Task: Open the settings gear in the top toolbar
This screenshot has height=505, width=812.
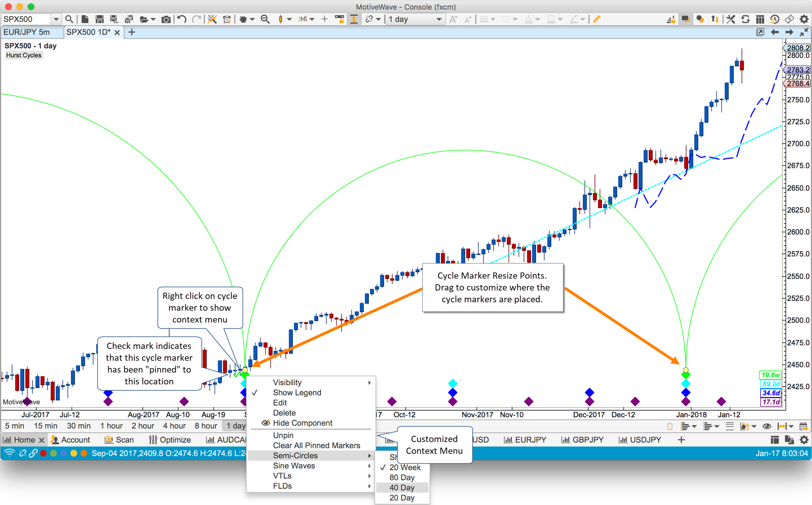Action: [804, 19]
